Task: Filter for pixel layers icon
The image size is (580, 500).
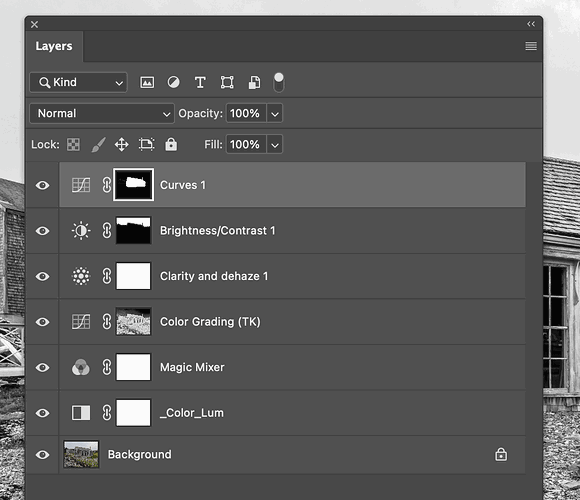Action: coord(147,82)
